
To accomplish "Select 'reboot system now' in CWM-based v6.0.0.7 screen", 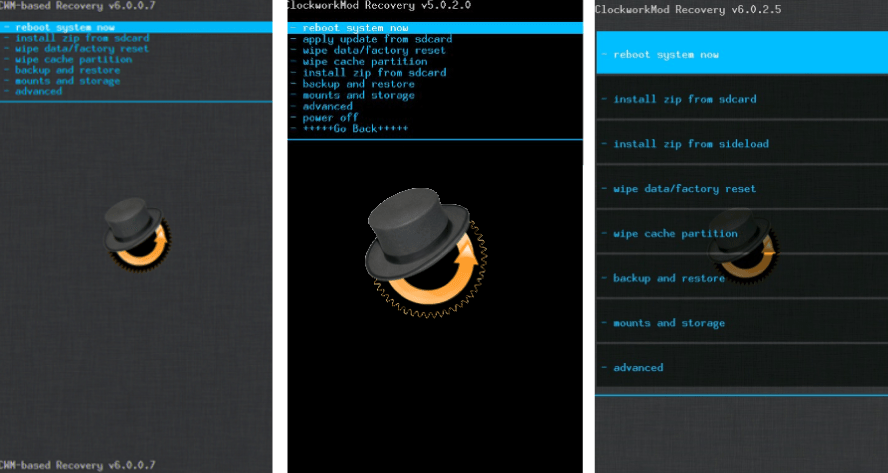I will coord(136,27).
